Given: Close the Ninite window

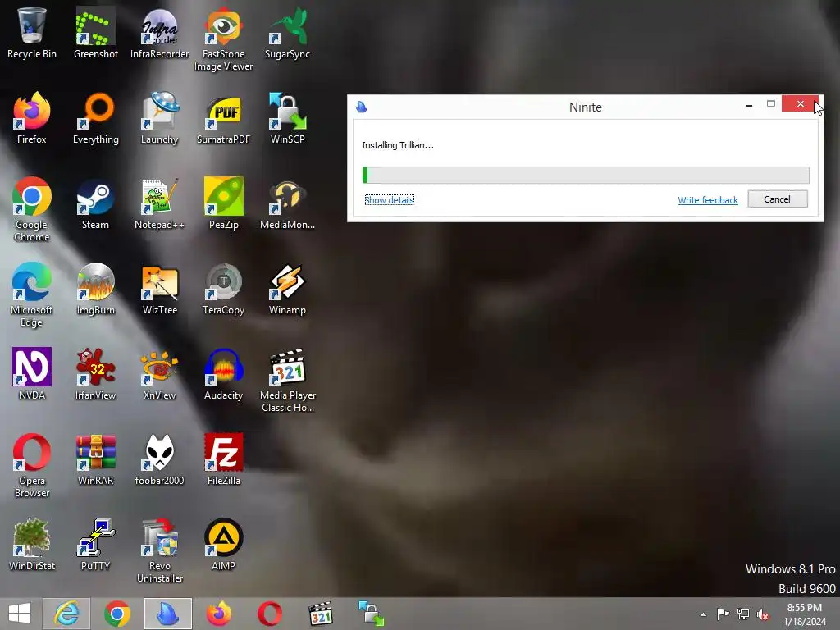Looking at the screenshot, I should pos(800,104).
